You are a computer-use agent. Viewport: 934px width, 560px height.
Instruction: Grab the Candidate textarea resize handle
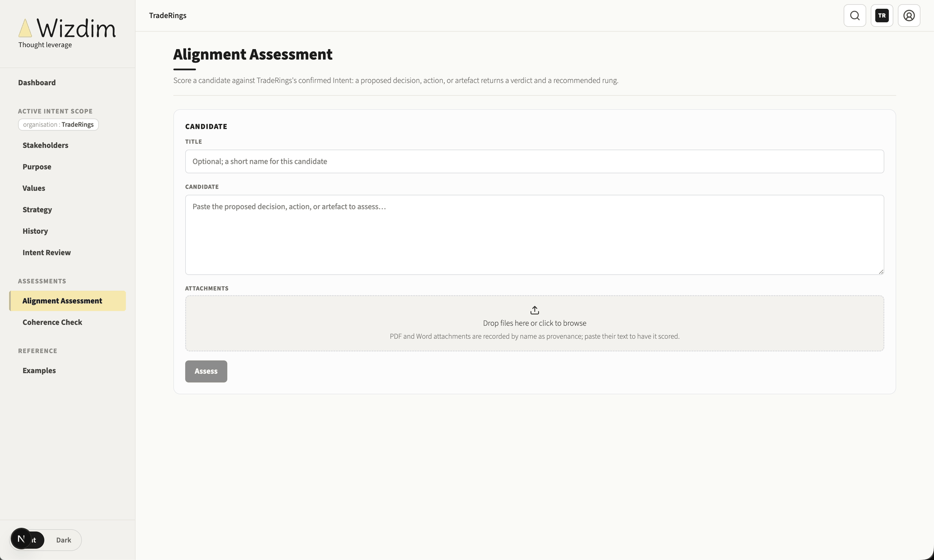pos(881,272)
